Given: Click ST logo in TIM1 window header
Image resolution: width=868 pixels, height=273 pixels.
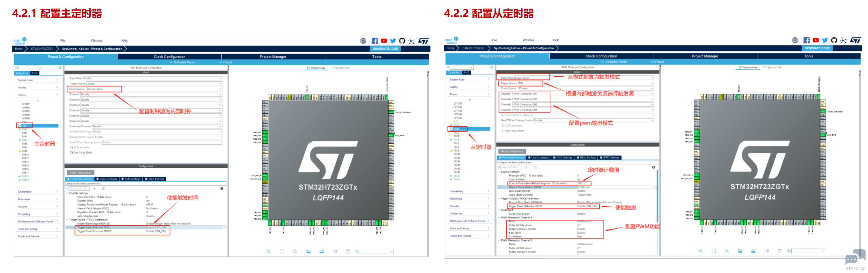Looking at the screenshot, I should [424, 41].
